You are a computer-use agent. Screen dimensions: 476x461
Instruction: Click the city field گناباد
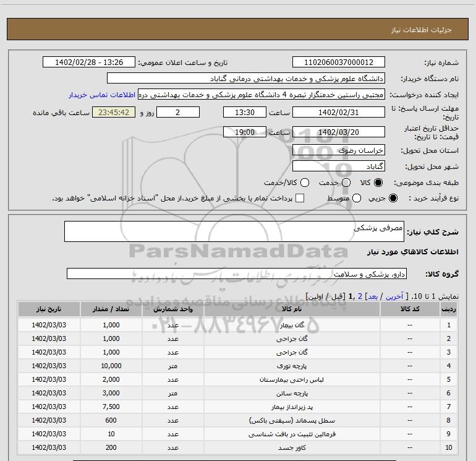[x=339, y=166]
